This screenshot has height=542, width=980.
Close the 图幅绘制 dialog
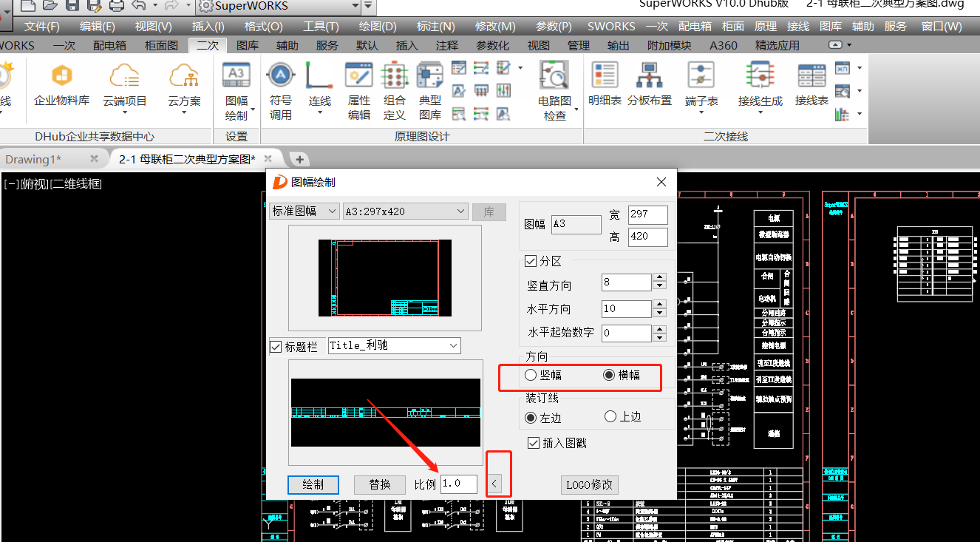pos(661,182)
